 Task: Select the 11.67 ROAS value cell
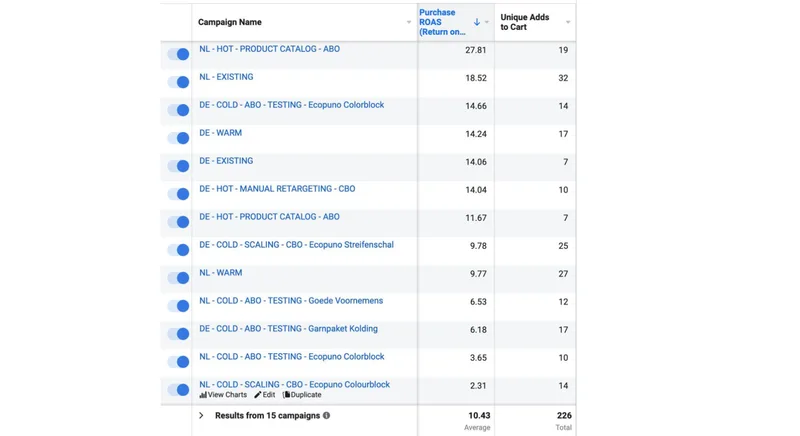tap(476, 218)
